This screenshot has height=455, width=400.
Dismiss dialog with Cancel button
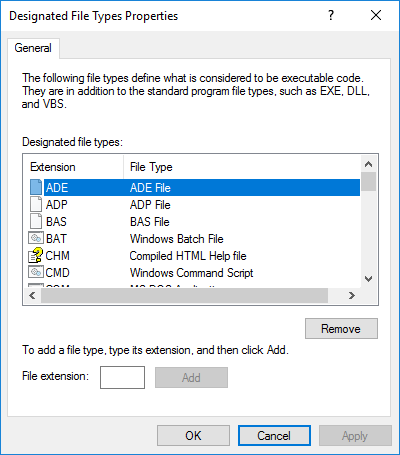pos(274,436)
